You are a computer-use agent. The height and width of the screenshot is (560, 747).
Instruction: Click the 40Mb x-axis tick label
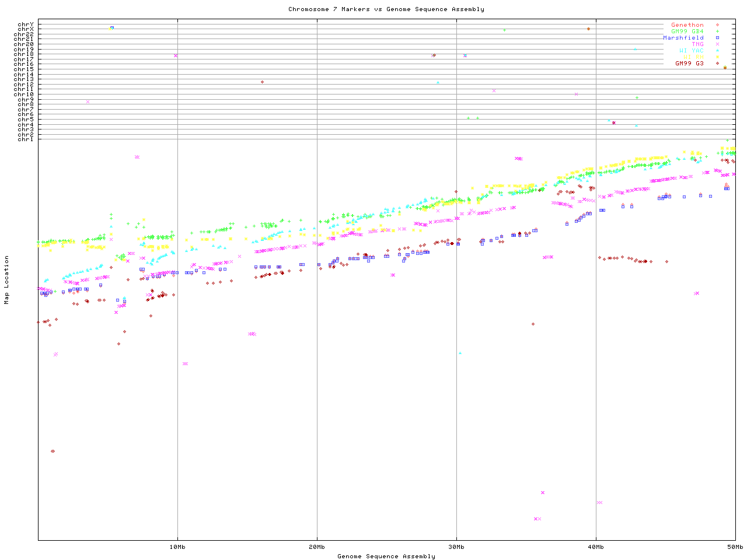[596, 547]
